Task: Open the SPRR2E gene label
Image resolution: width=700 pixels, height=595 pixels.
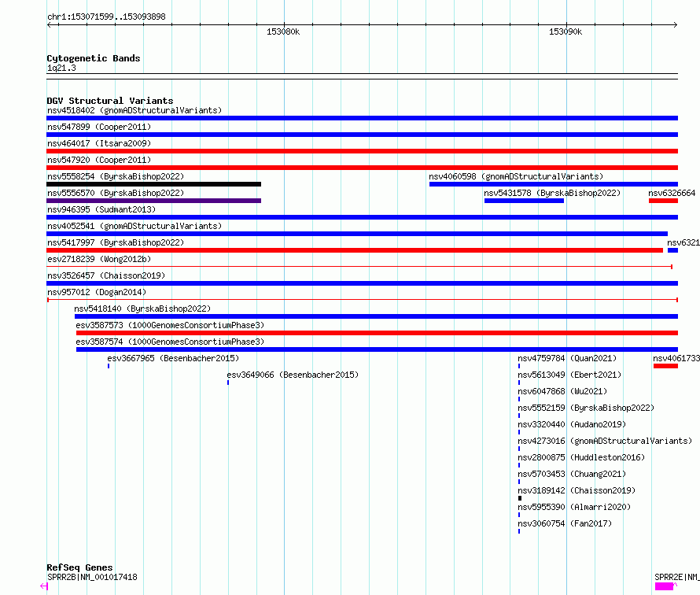Action: (x=676, y=577)
